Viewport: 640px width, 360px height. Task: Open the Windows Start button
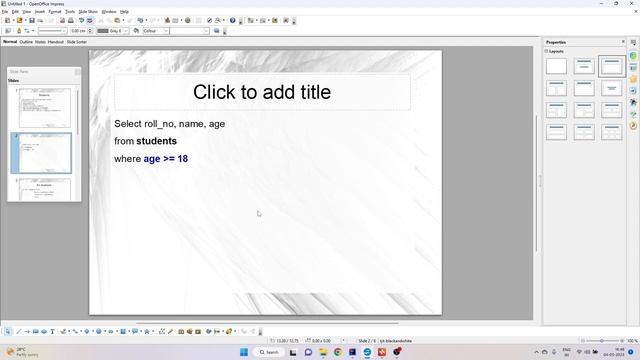pos(244,352)
